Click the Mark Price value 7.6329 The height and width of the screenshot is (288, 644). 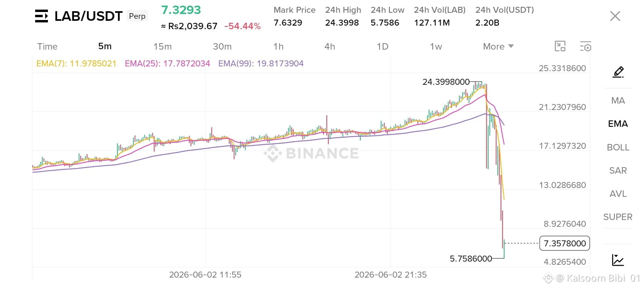click(x=288, y=23)
